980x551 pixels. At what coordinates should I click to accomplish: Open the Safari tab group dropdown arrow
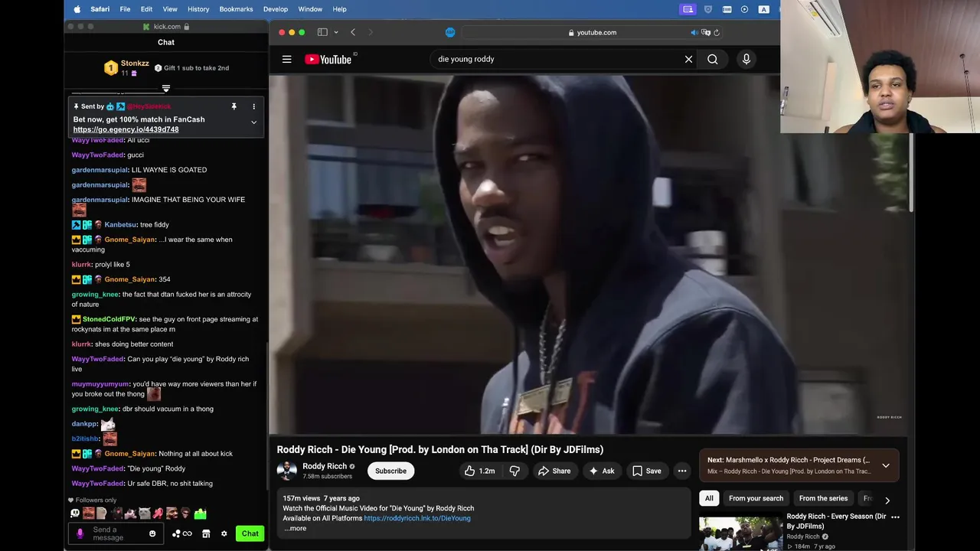(x=336, y=32)
